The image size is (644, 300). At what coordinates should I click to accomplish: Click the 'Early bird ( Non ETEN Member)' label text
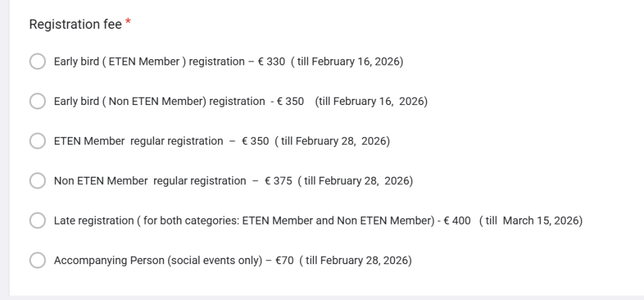130,101
